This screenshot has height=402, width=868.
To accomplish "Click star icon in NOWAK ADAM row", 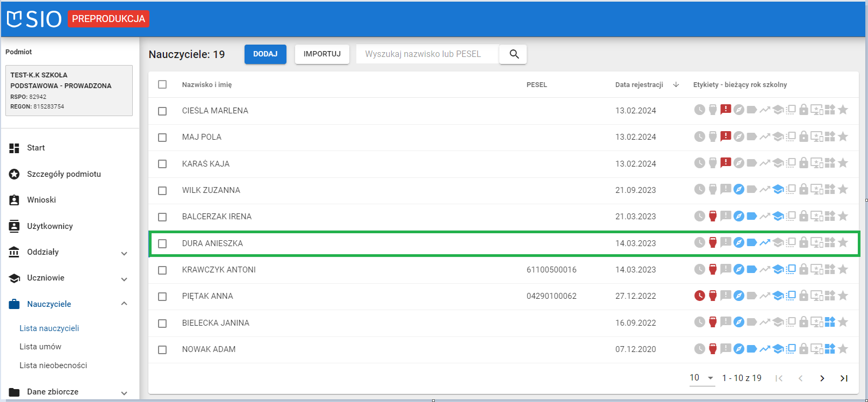I will (843, 349).
